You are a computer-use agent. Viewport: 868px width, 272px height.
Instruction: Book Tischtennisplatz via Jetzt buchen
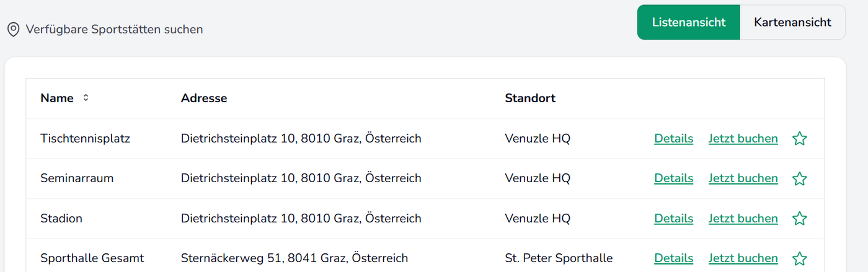(743, 139)
